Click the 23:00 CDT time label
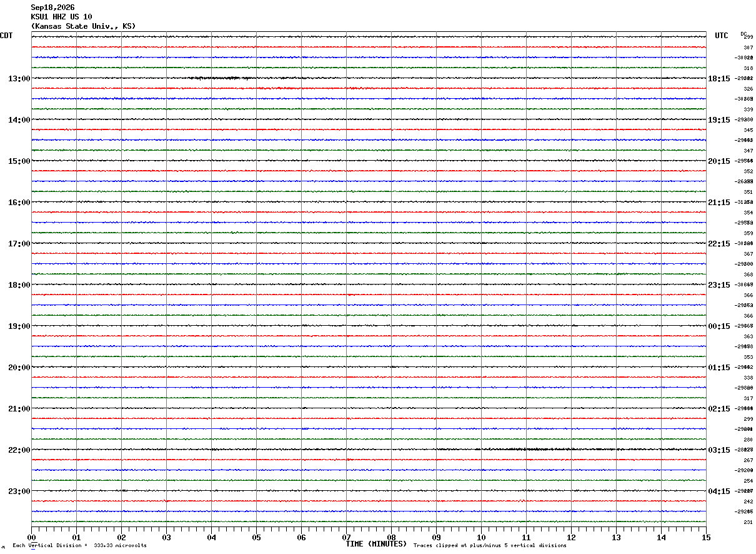756x554 pixels. click(x=19, y=491)
